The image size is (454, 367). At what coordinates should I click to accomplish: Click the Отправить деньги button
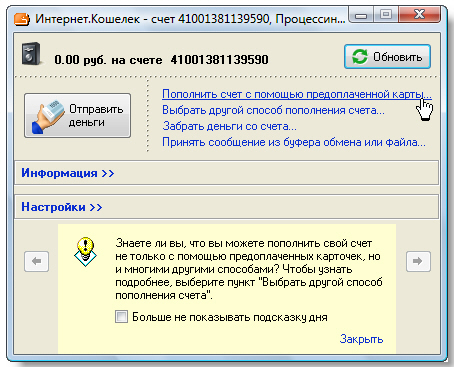pos(77,115)
